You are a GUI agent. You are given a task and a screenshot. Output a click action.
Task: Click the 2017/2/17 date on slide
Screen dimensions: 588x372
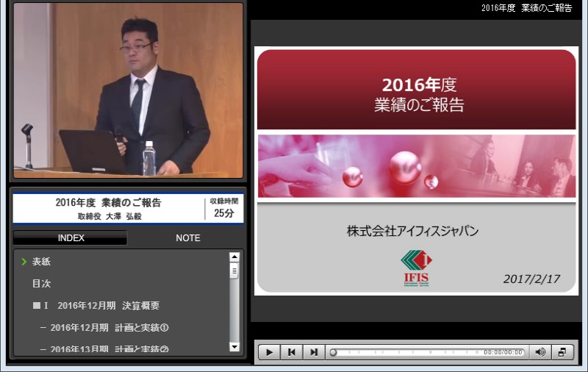[x=531, y=279]
